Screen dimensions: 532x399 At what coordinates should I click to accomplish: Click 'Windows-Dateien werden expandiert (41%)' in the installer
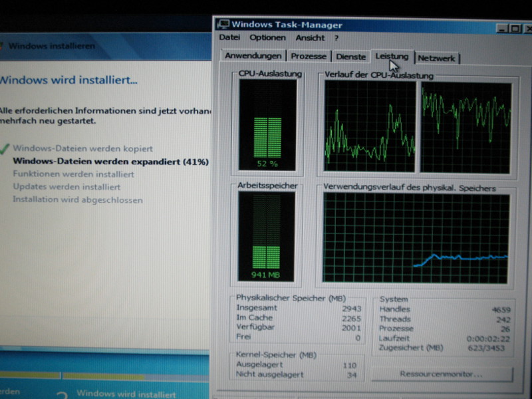coord(110,161)
